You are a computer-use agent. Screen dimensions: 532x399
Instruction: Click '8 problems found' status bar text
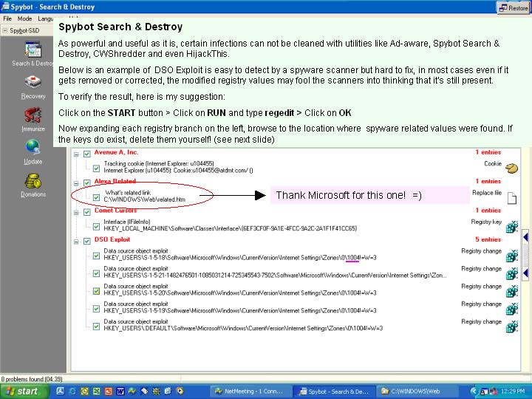pyautogui.click(x=32, y=379)
